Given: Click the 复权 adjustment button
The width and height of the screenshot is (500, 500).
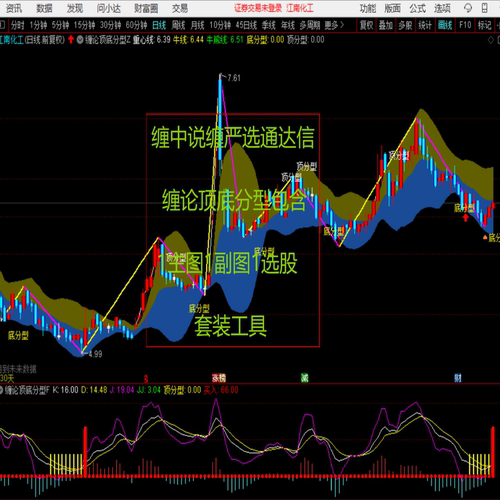Looking at the screenshot, I should [x=366, y=25].
